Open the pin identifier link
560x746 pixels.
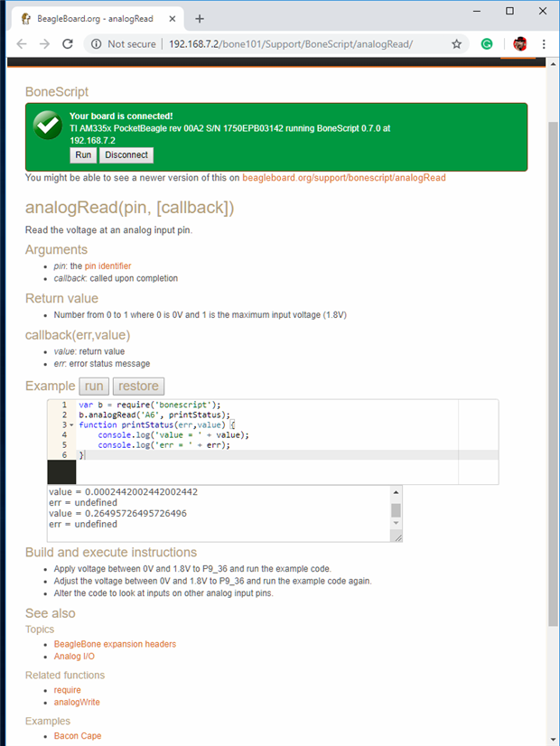[x=107, y=266]
